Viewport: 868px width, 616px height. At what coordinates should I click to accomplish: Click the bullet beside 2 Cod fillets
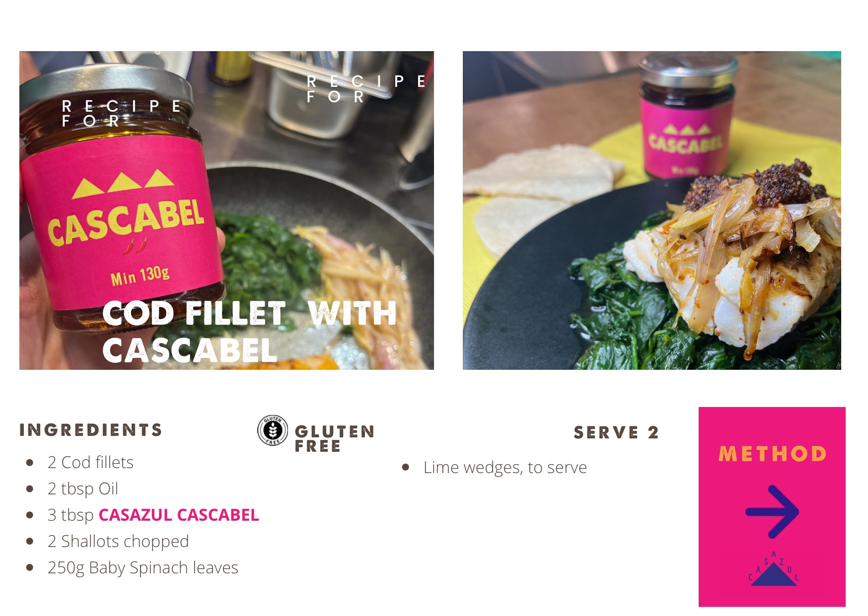point(30,463)
